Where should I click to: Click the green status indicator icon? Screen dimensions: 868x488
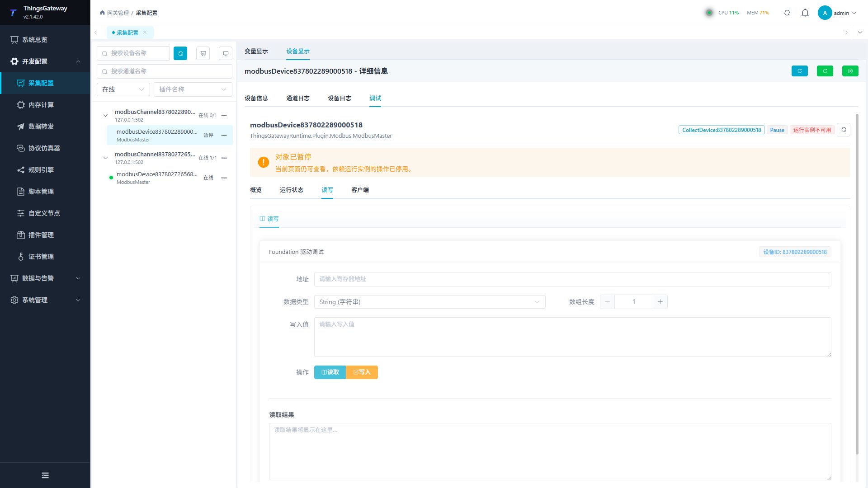click(709, 13)
